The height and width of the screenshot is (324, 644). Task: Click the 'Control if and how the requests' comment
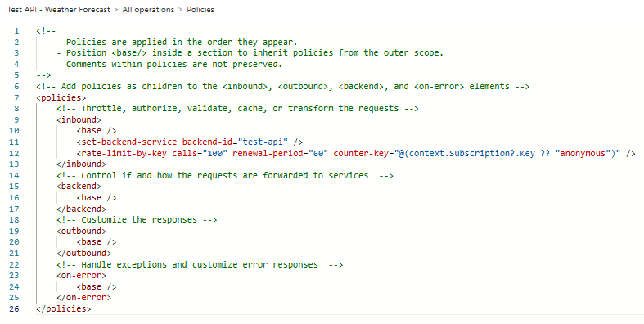click(x=225, y=176)
